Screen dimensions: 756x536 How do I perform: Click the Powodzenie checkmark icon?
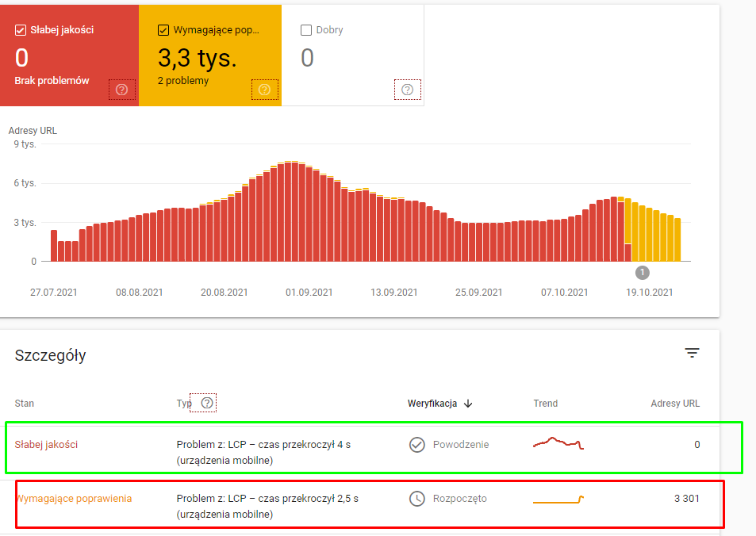pos(417,445)
